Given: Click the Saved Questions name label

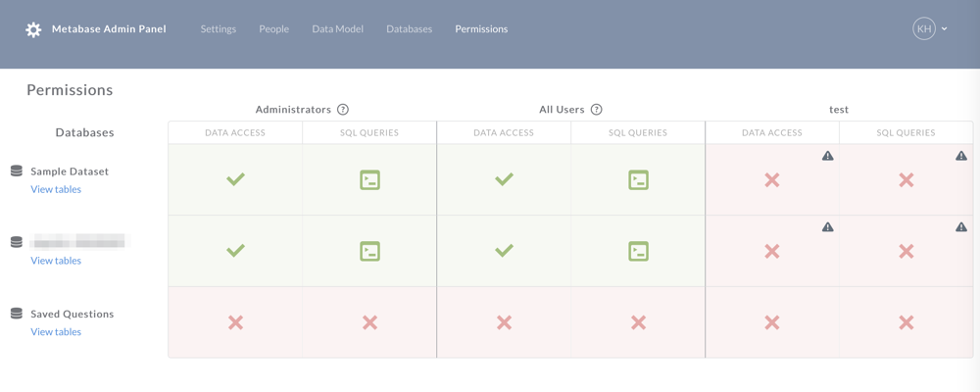Looking at the screenshot, I should (72, 315).
